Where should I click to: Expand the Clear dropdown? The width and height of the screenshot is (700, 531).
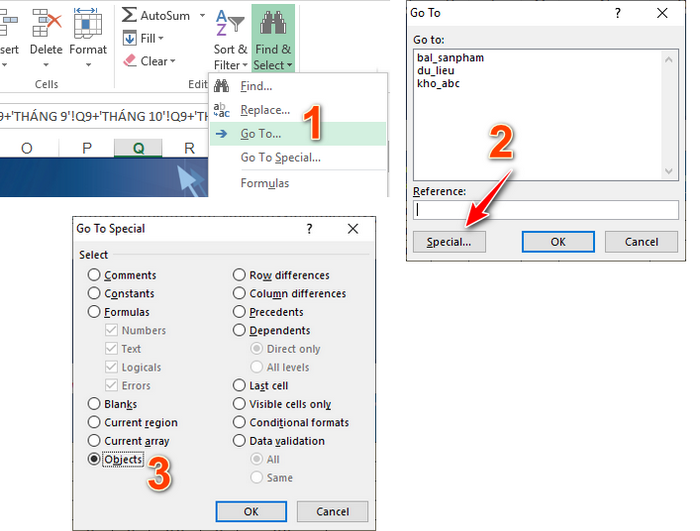click(172, 61)
